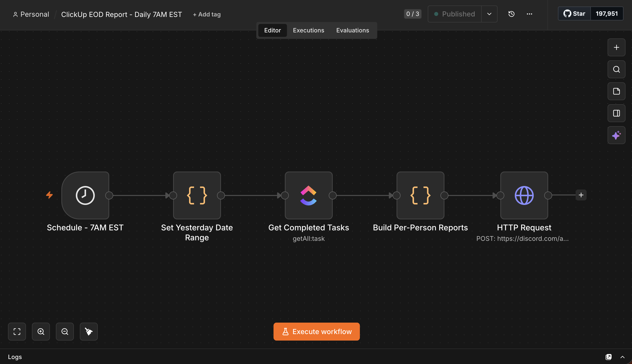Click the Set Yesterday Date Range label
The image size is (632, 364).
click(x=197, y=233)
